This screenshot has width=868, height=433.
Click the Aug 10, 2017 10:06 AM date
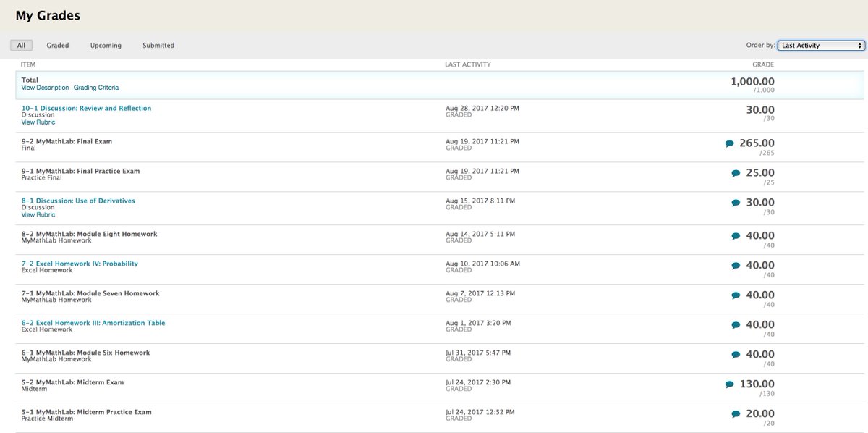click(x=482, y=263)
